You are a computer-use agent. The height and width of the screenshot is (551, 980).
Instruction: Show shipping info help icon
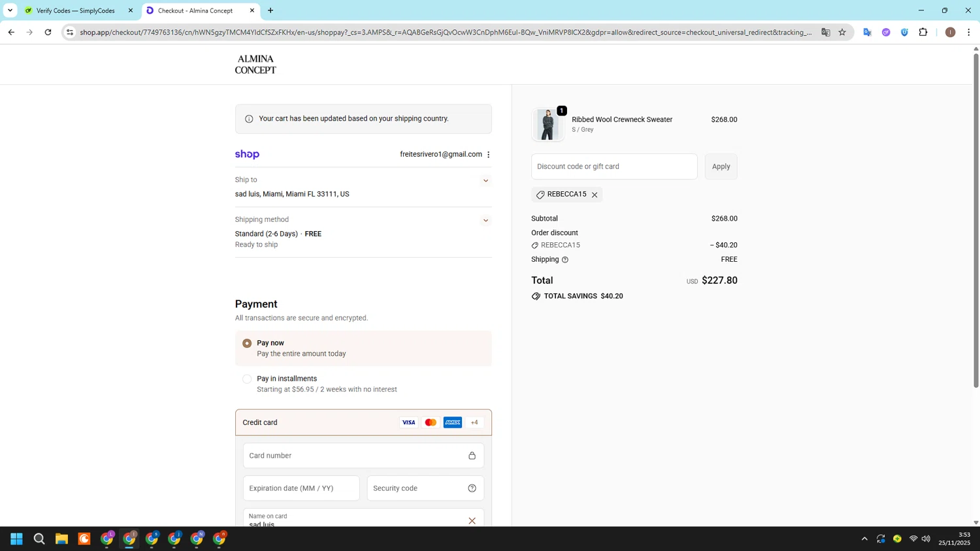point(565,260)
